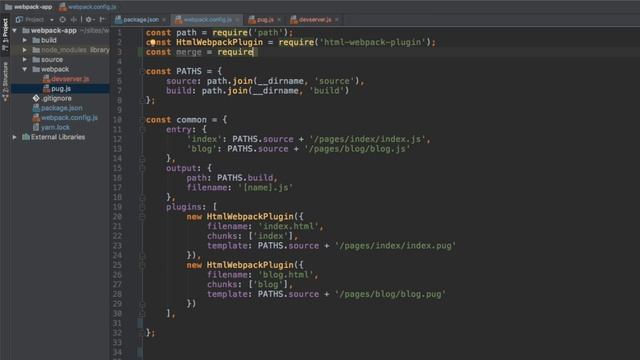Click the webpack.config.js file icon in the tree
This screenshot has height=360, width=640.
[x=36, y=118]
